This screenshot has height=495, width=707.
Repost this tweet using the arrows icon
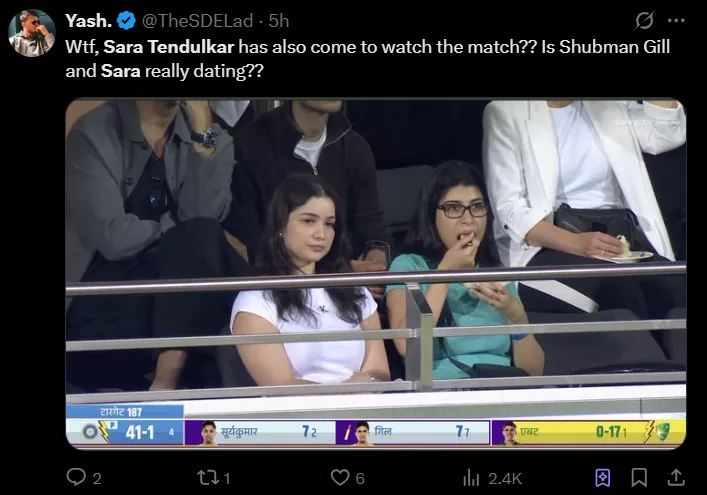(207, 477)
